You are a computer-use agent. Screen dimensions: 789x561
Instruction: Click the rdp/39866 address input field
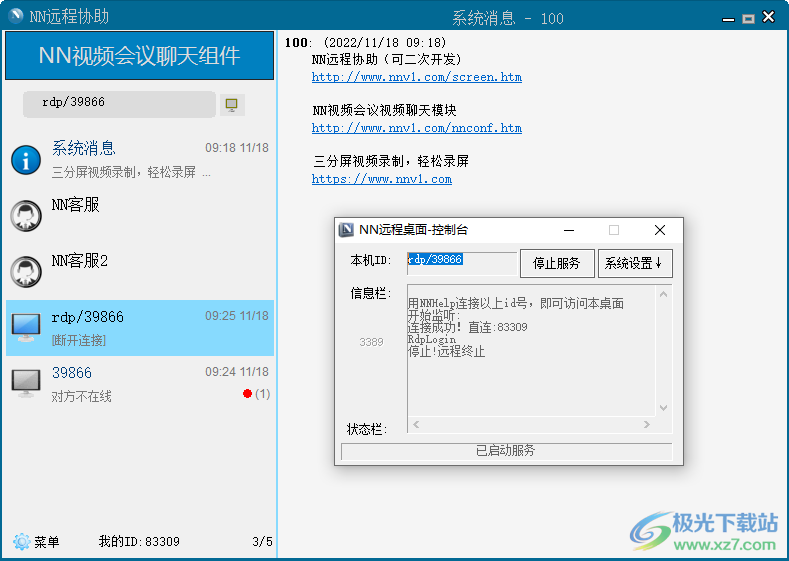(119, 104)
